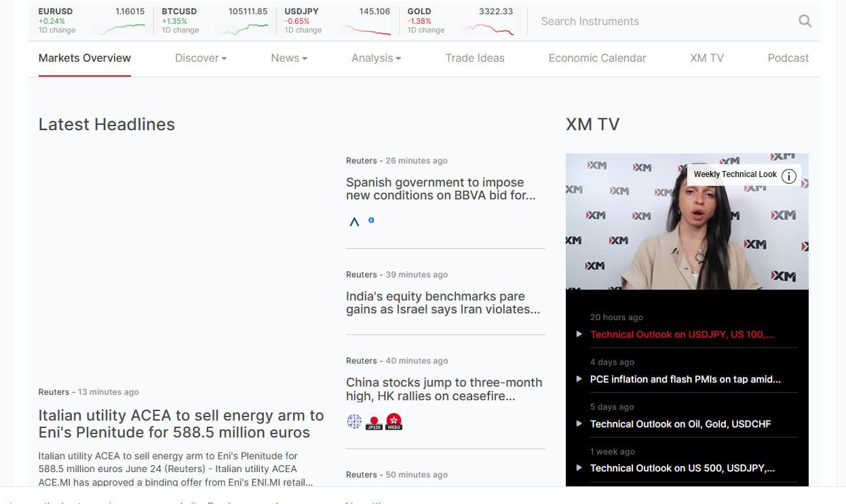Click the globe grid icon under China stocks
Screen dimensions: 846x504
[354, 422]
